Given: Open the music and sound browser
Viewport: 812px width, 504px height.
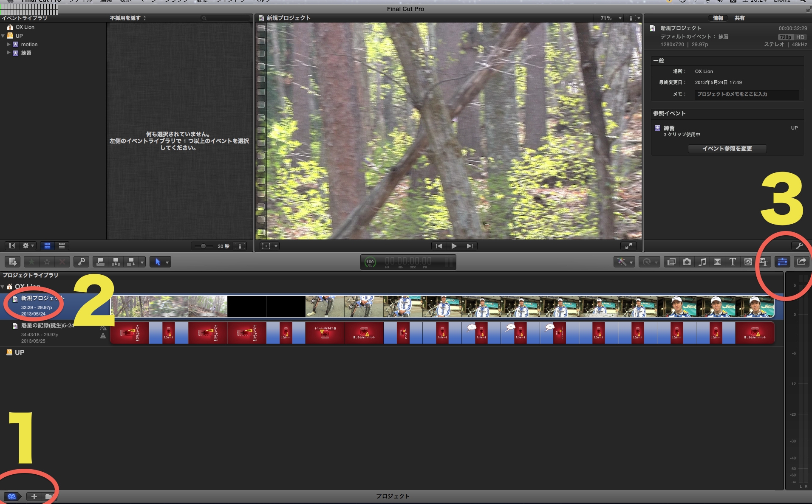Looking at the screenshot, I should pyautogui.click(x=702, y=262).
